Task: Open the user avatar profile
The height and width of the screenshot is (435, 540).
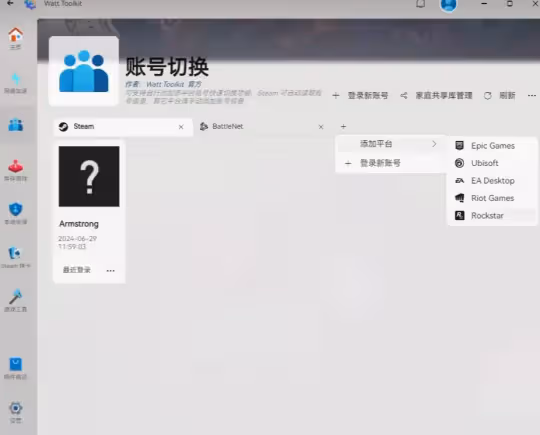Action: 448,4
